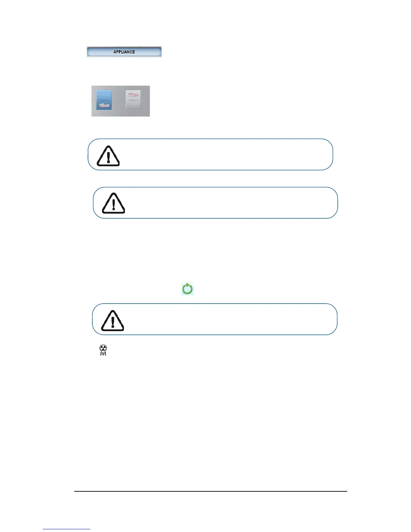Image resolution: width=411 pixels, height=532 pixels.
Task: Click the APPLIANCE text label
Action: click(124, 52)
